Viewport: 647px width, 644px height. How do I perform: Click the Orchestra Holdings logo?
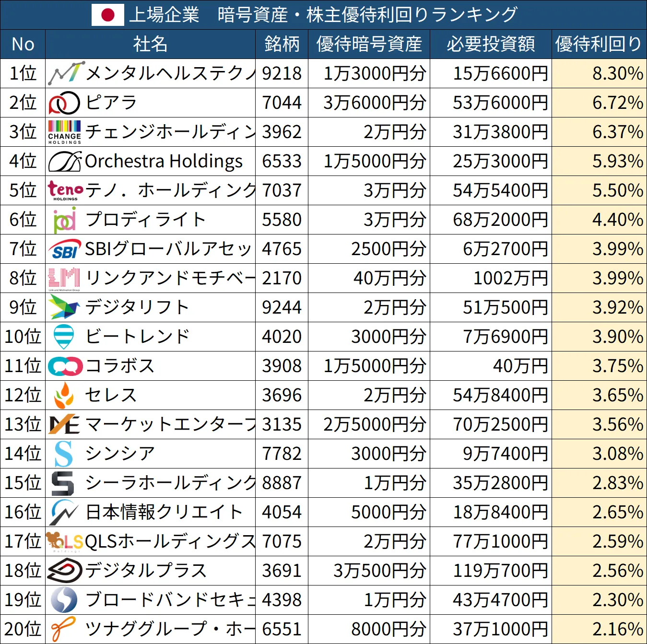64,161
